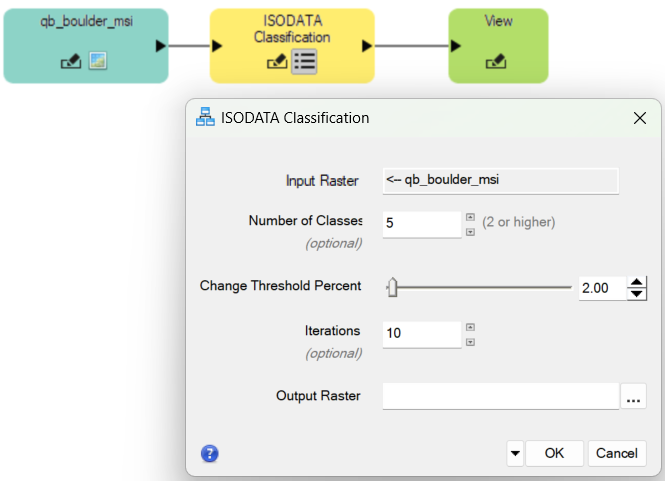The height and width of the screenshot is (481, 665).
Task: Click the Change Threshold Percent value field
Action: (600, 288)
